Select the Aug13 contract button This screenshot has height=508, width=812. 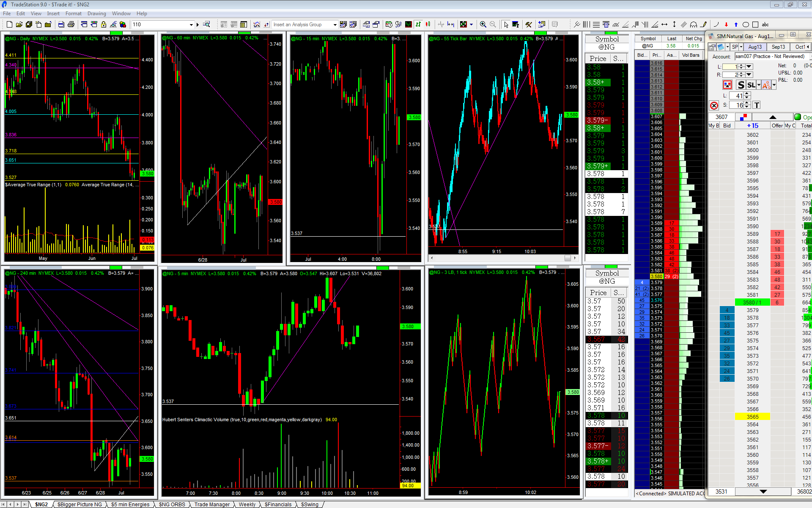[x=755, y=47]
